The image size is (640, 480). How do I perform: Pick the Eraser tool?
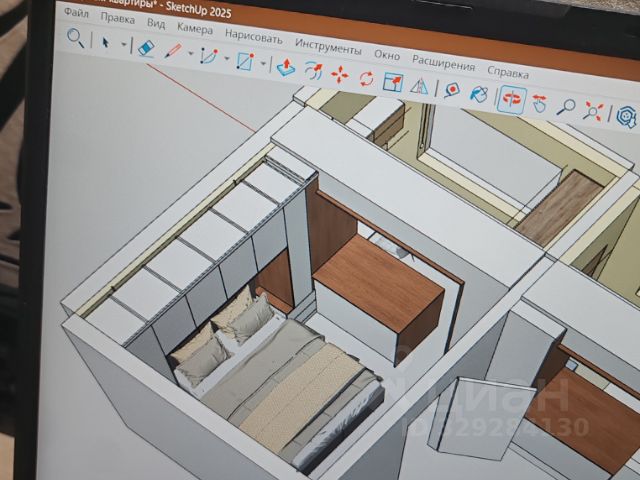146,47
